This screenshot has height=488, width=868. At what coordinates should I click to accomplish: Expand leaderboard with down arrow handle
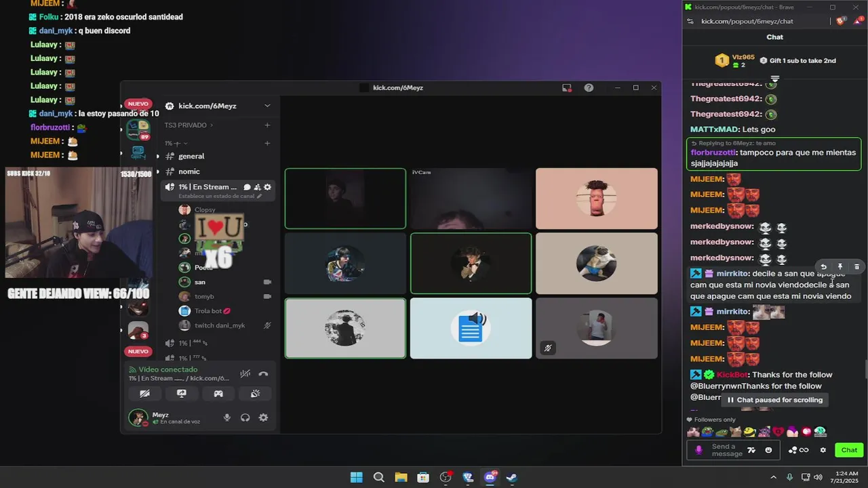click(x=775, y=79)
